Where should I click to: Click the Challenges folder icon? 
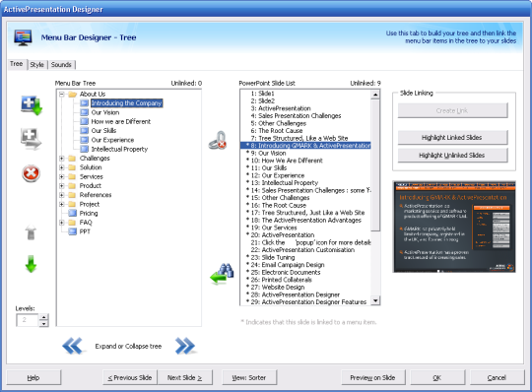click(x=72, y=159)
